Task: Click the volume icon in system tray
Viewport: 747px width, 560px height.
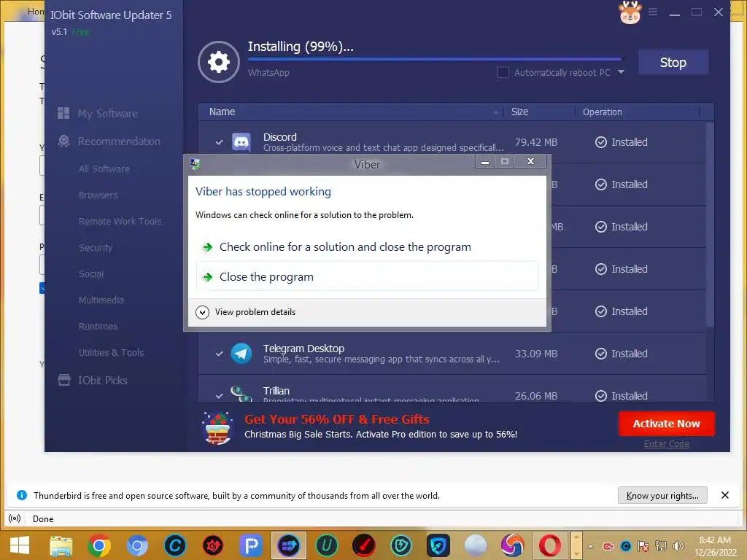Action: coord(678,545)
